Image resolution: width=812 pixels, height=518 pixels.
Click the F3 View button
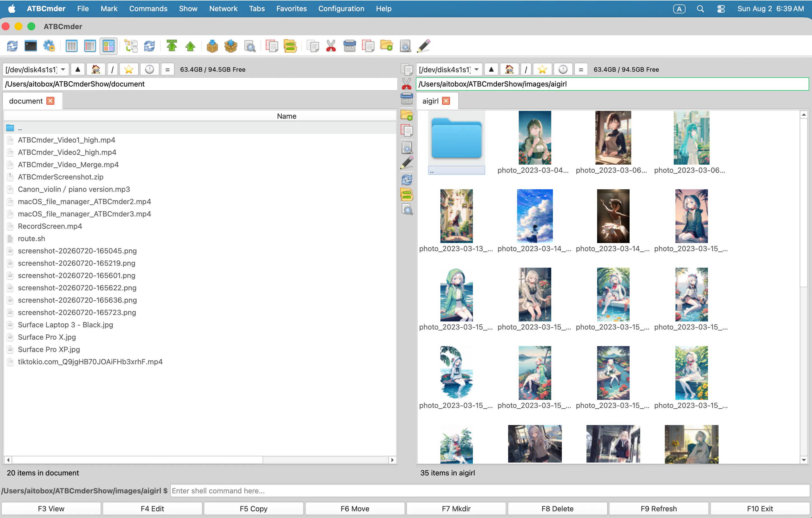coord(51,508)
